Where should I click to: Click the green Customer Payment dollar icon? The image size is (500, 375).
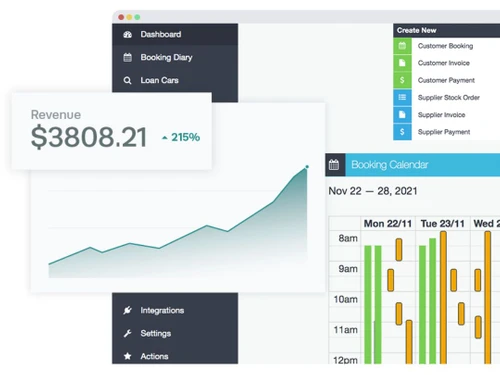click(402, 80)
